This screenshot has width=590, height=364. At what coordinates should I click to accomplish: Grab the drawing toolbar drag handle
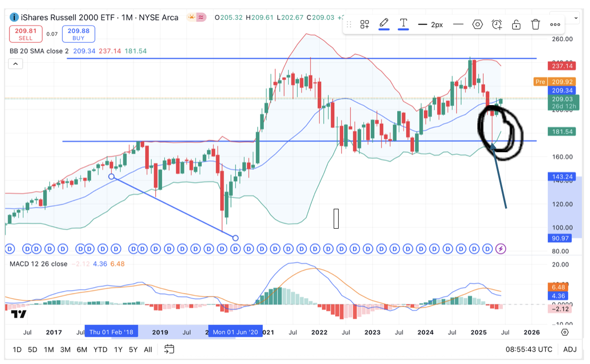(349, 24)
